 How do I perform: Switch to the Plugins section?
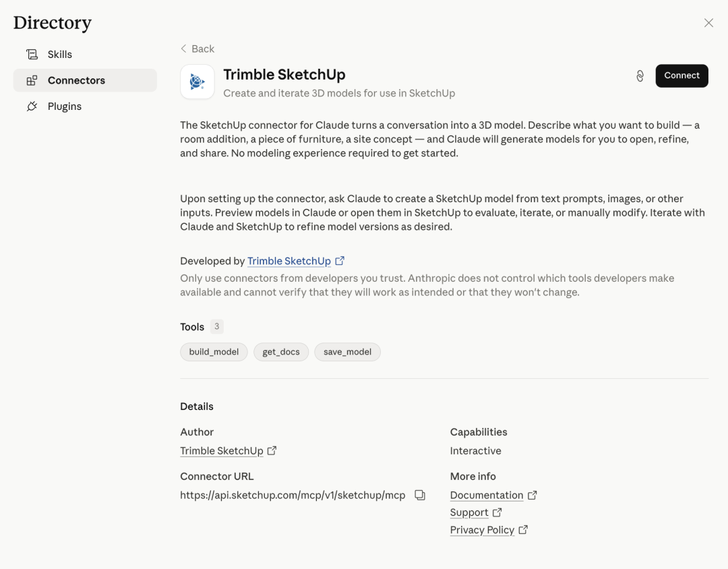tap(64, 107)
